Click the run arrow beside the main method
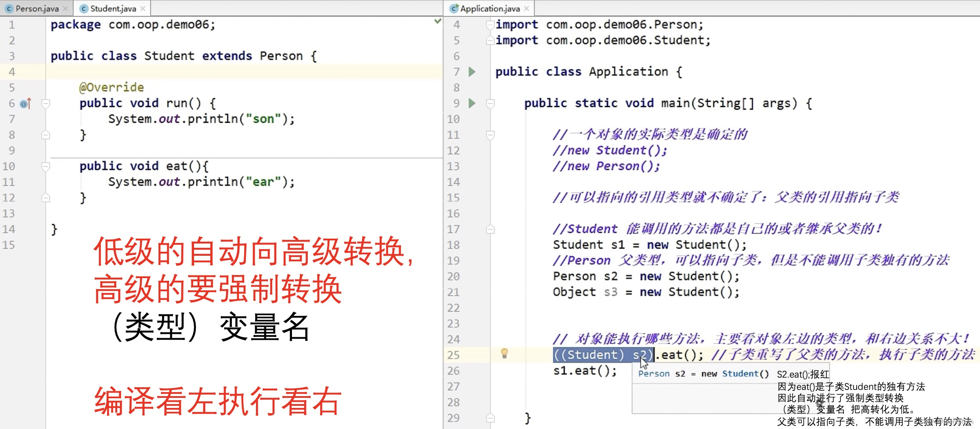980x429 pixels. point(472,103)
